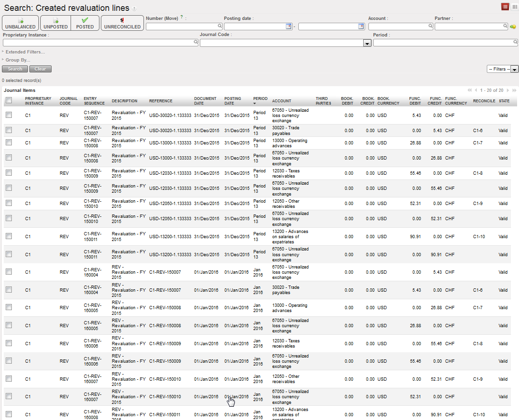Expand the Group By section
519x420 pixels.
(x=18, y=60)
